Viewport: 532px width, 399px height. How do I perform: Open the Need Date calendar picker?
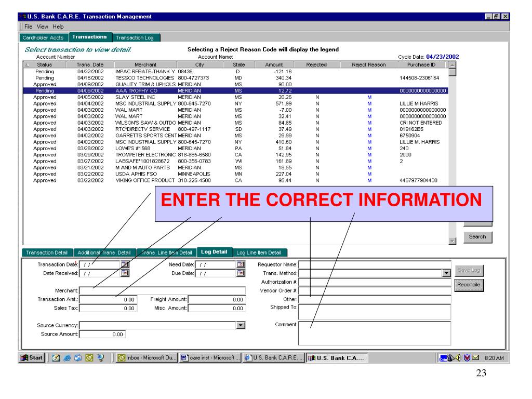click(x=241, y=264)
